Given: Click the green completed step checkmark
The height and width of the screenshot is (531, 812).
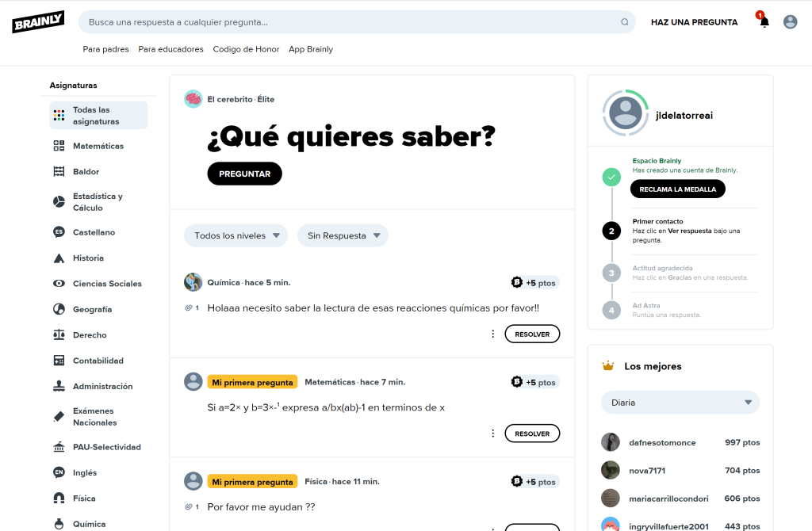Looking at the screenshot, I should 611,178.
